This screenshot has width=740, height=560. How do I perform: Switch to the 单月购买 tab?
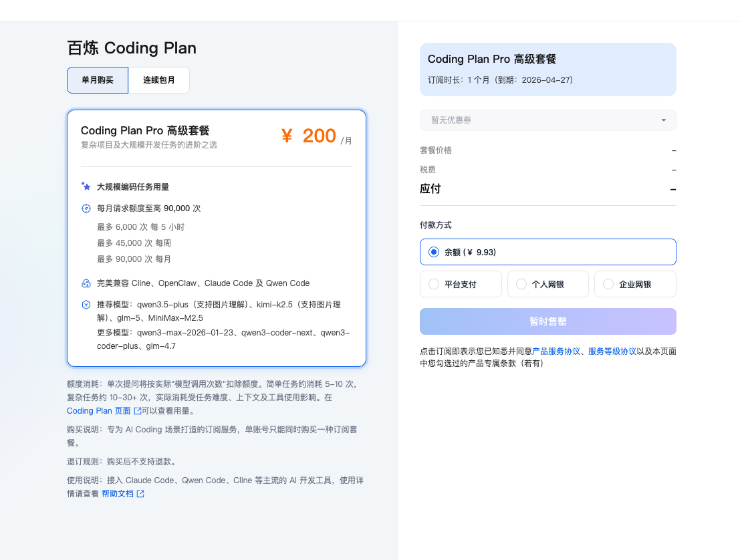pos(98,80)
